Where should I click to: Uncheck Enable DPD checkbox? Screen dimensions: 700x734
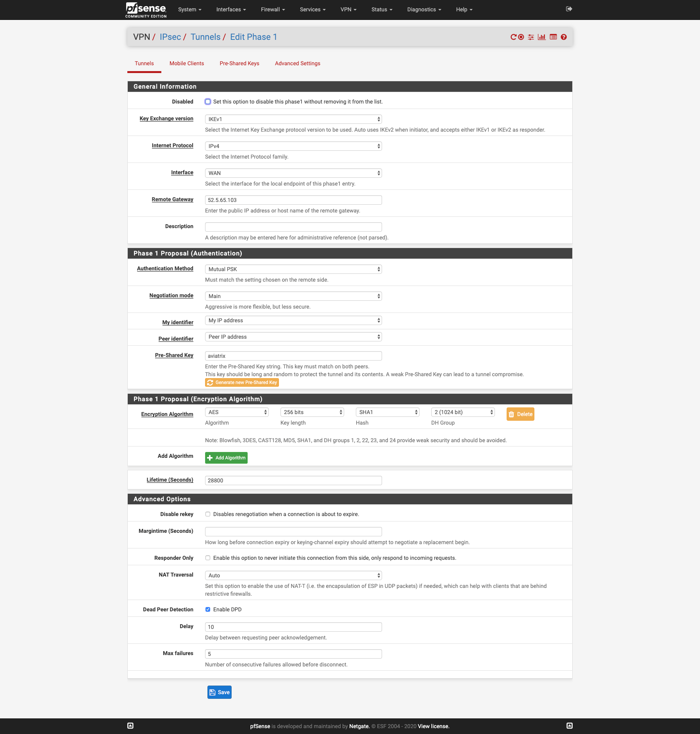pyautogui.click(x=208, y=609)
